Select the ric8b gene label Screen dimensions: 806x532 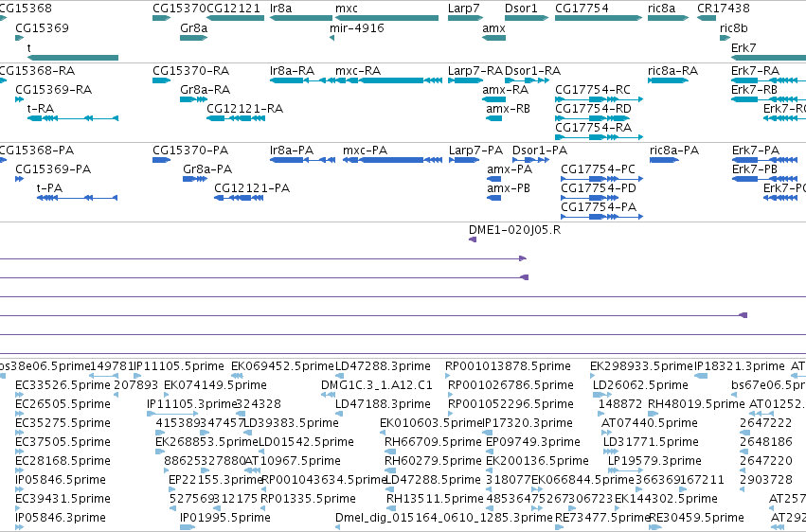733,27
